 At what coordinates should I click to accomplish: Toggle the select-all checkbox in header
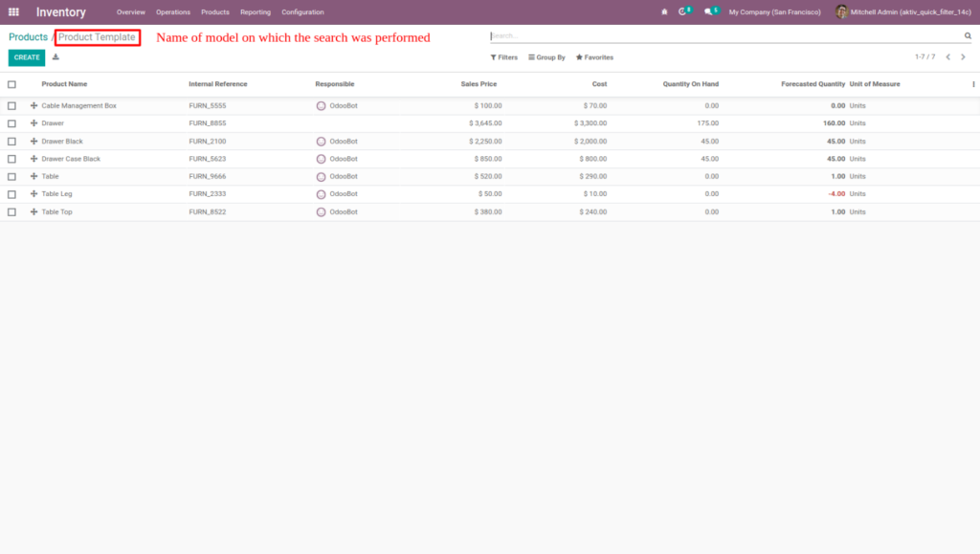point(11,83)
